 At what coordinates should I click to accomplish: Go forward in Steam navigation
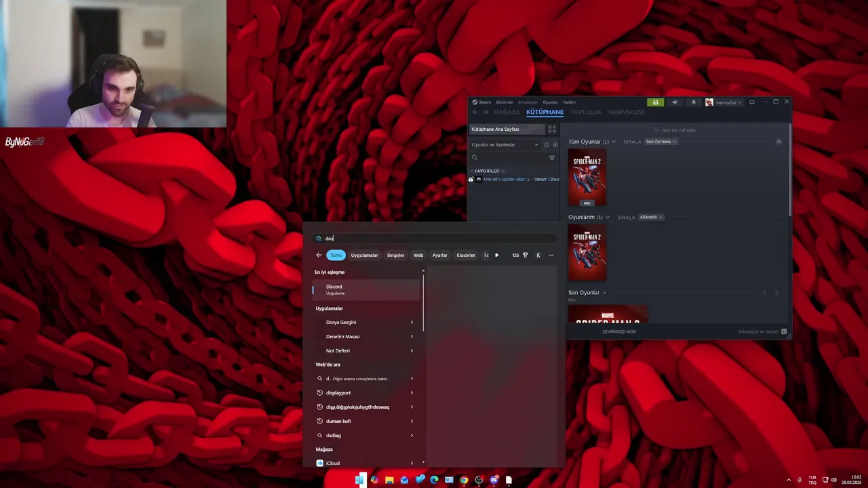486,112
